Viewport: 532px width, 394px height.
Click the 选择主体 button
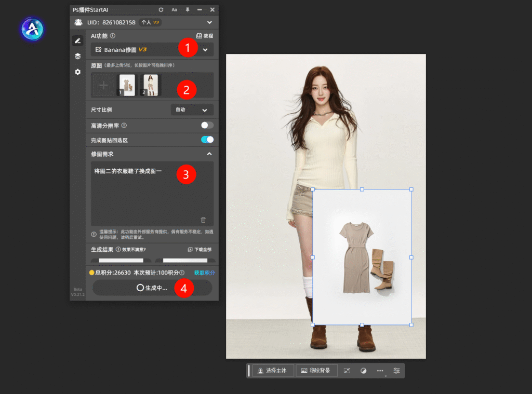(273, 371)
